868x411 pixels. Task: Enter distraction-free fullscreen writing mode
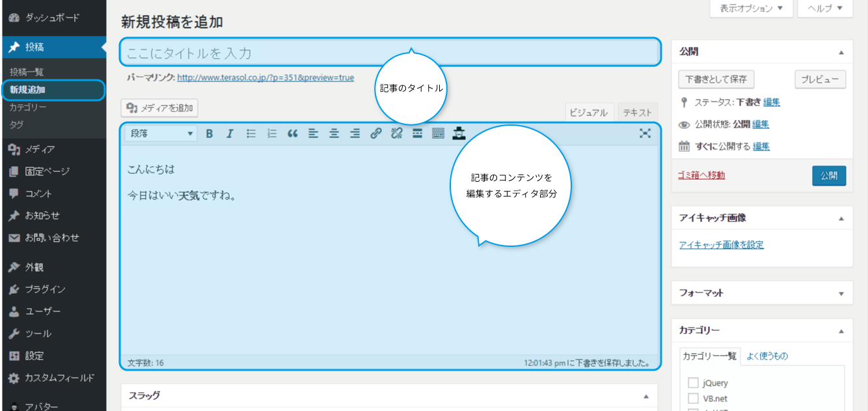(x=645, y=133)
